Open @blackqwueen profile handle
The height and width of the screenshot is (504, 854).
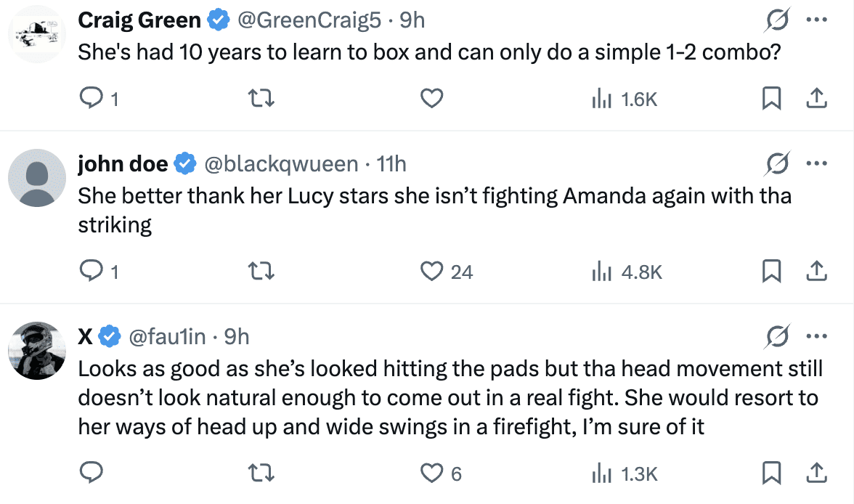(x=282, y=164)
